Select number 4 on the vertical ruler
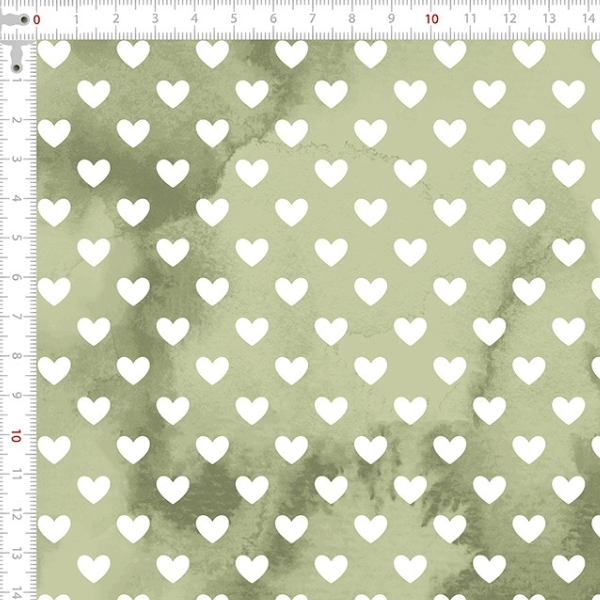Screen dimensions: 600x600 pos(16,199)
